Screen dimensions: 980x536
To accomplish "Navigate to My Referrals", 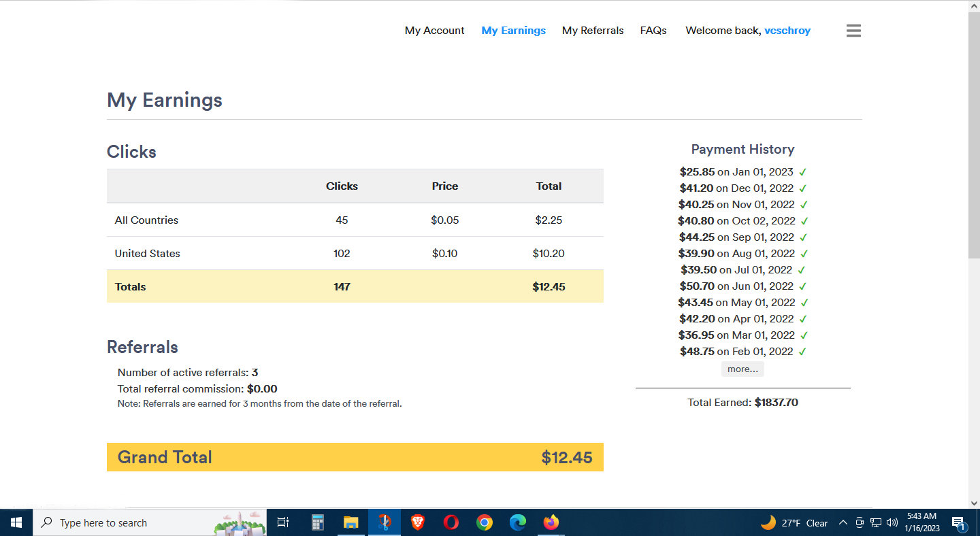I will point(593,31).
